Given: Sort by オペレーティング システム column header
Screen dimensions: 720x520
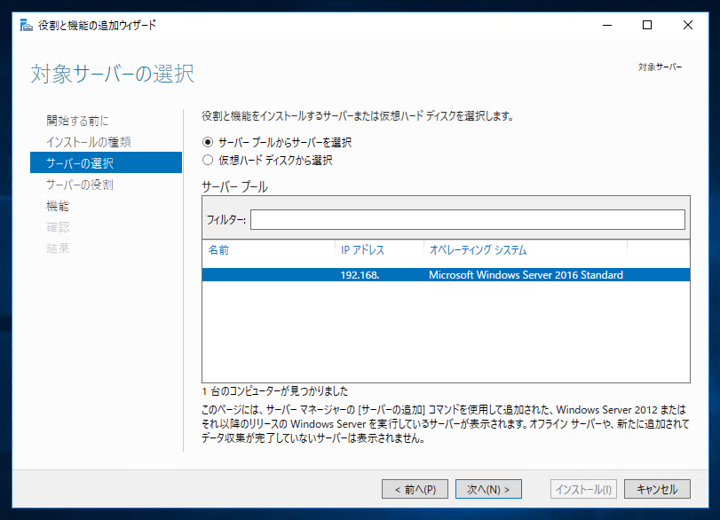Looking at the screenshot, I should (x=478, y=250).
